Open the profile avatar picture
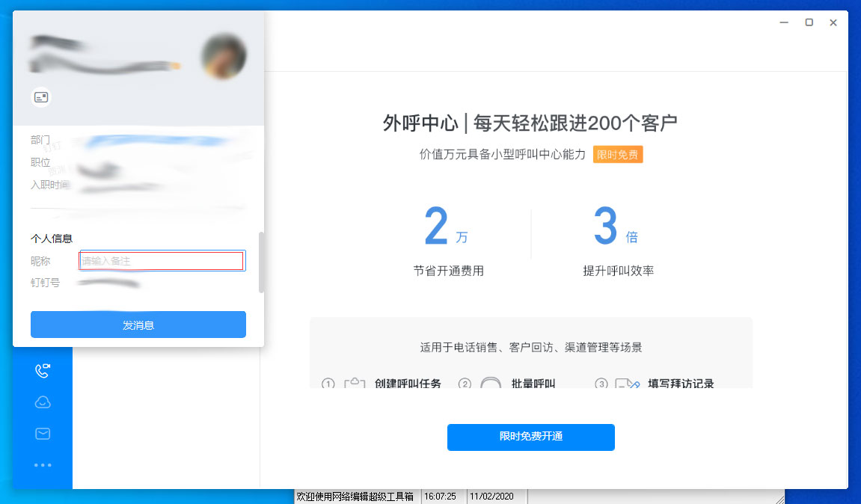Screen dimensions: 861x504 [222, 56]
